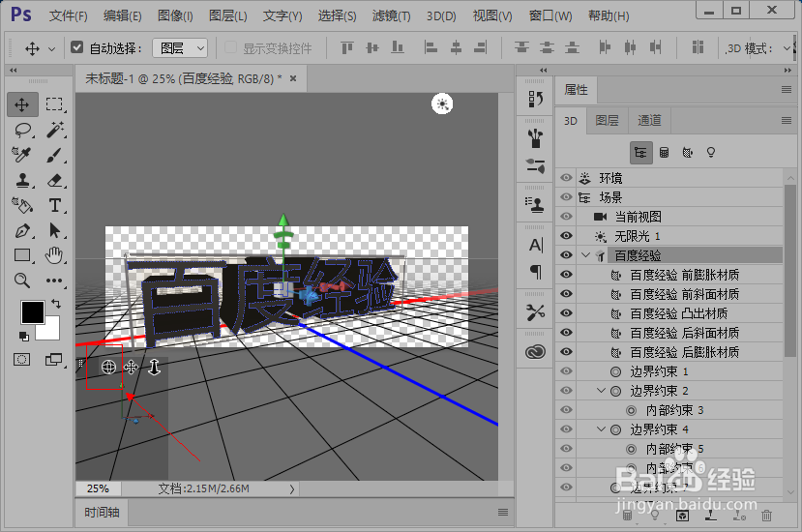
Task: Open the 3D panel flyout menu
Action: (x=787, y=121)
